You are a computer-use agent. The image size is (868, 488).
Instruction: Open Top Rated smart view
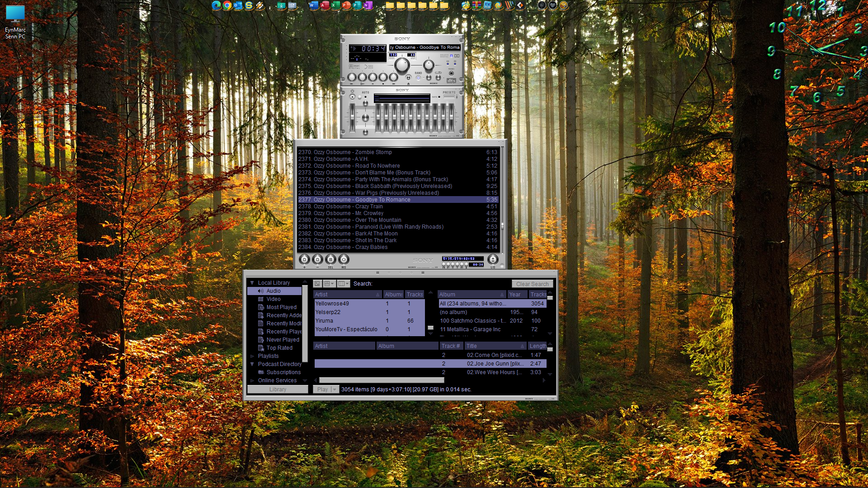point(279,348)
